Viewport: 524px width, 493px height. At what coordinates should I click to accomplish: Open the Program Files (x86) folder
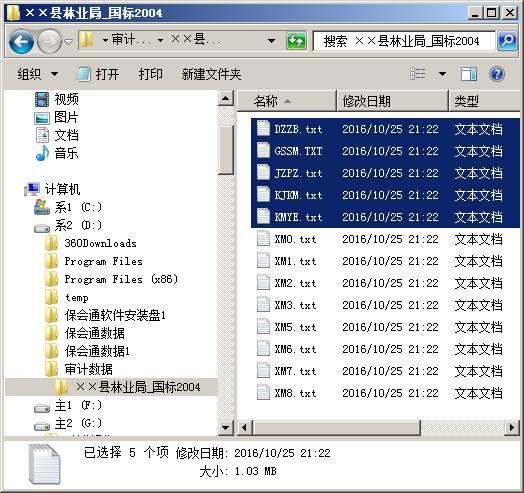(x=111, y=279)
